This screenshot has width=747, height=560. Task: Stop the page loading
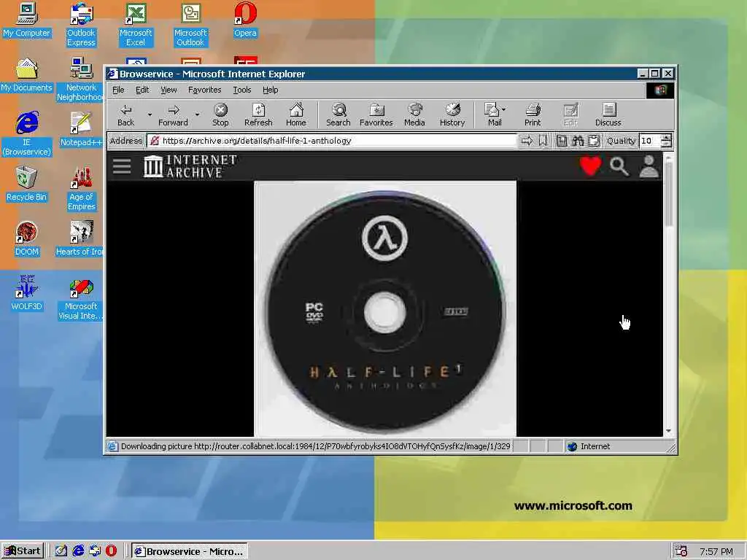pos(220,114)
